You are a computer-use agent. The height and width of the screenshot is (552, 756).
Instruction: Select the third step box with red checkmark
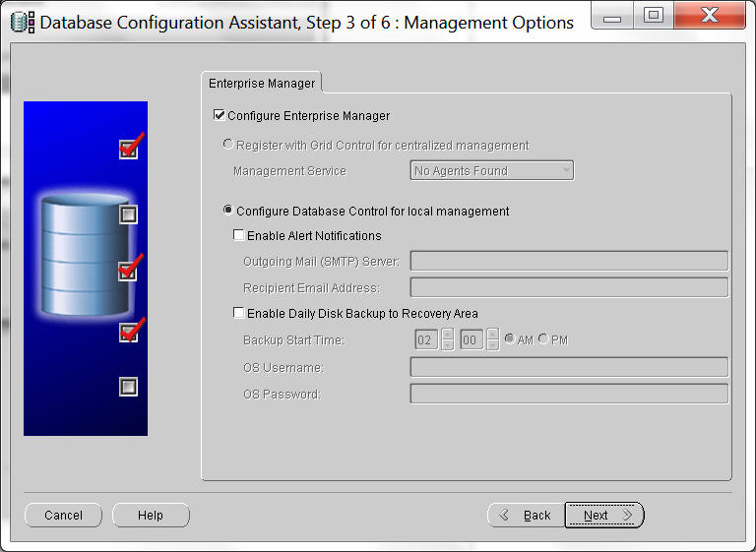pos(128,271)
